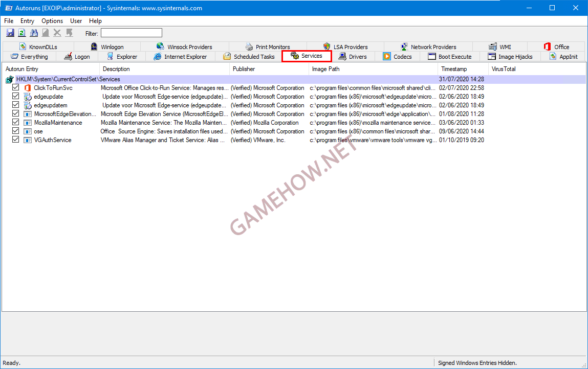Sort by Publisher column header

(269, 69)
